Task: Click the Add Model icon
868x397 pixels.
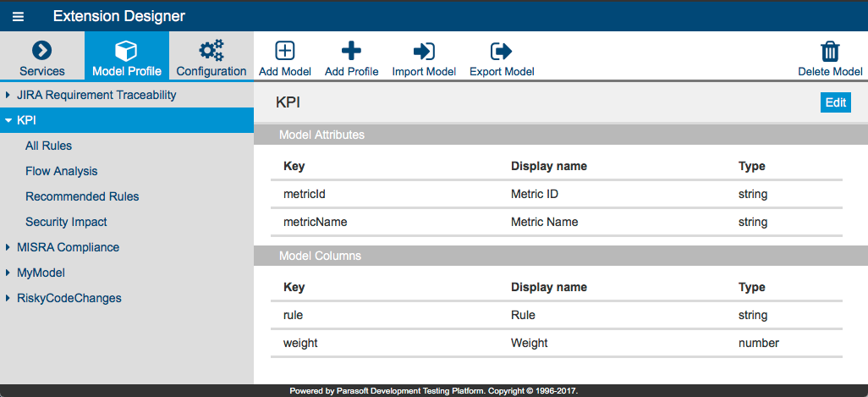Action: 285,51
